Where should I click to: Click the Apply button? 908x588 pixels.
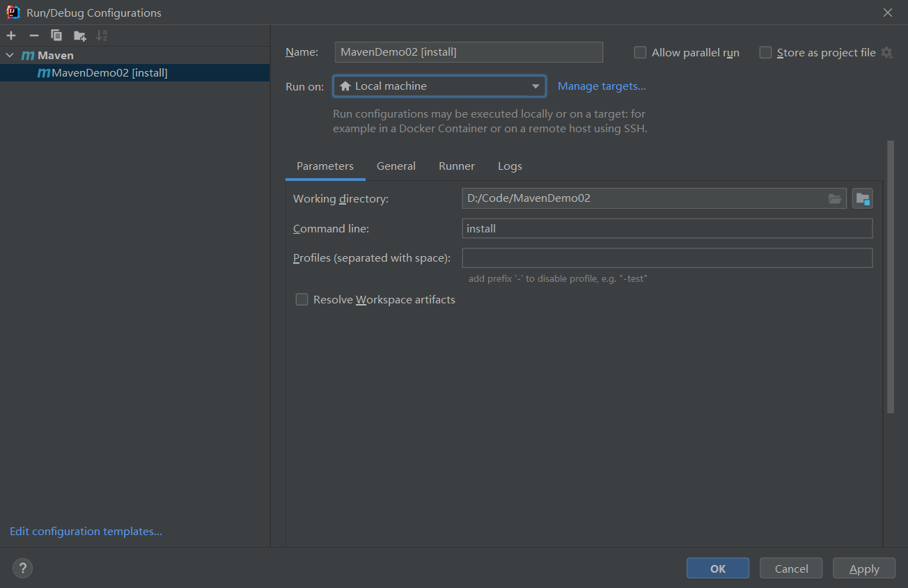point(864,569)
